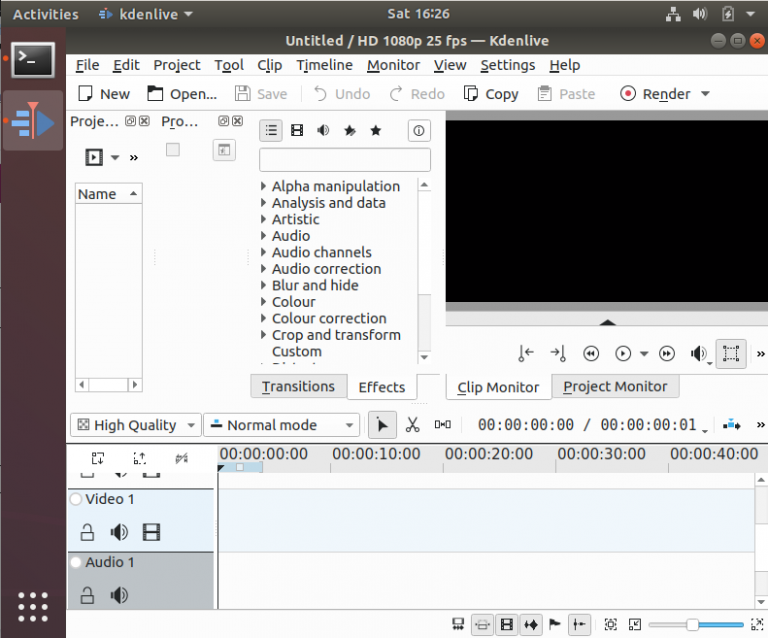Click the New project button
Screen dimensions: 768x638
(104, 94)
